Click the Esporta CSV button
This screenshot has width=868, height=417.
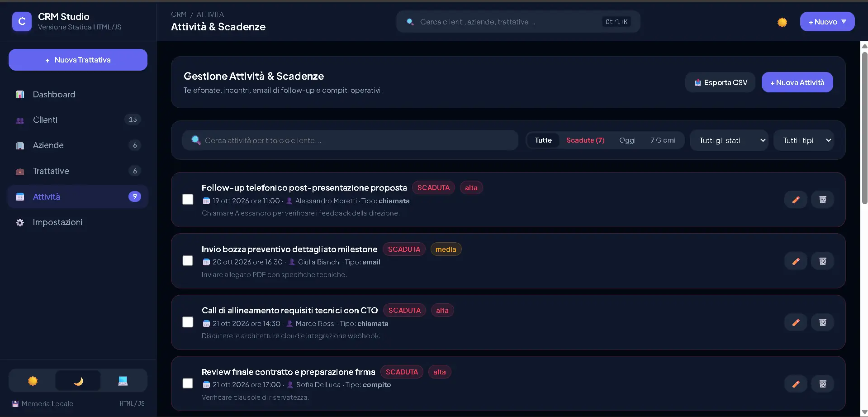720,82
